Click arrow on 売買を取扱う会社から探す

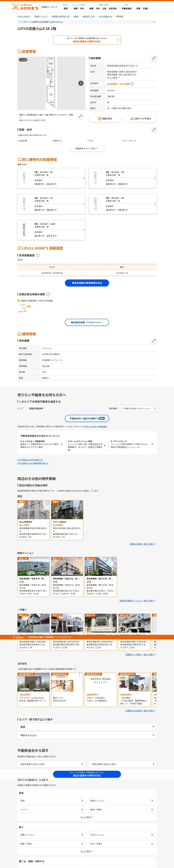click(153, 764)
